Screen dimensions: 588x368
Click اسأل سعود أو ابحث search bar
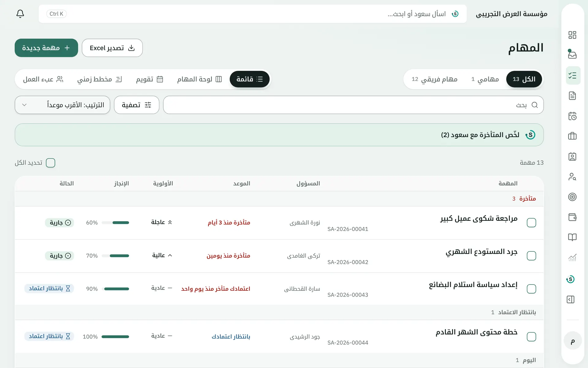tap(253, 14)
